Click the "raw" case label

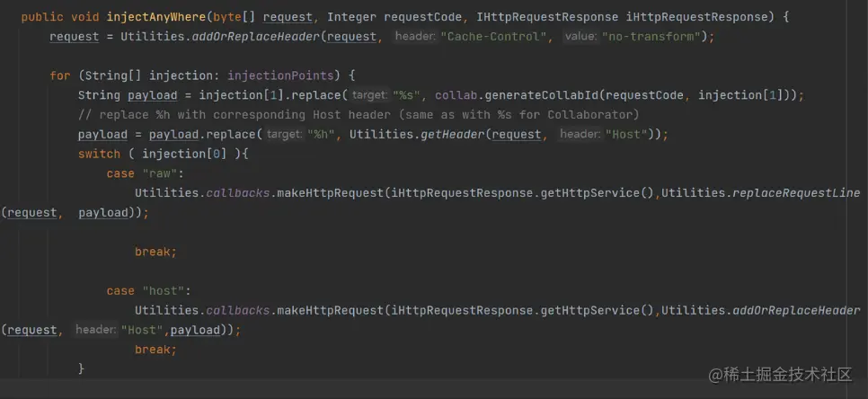[x=159, y=173]
